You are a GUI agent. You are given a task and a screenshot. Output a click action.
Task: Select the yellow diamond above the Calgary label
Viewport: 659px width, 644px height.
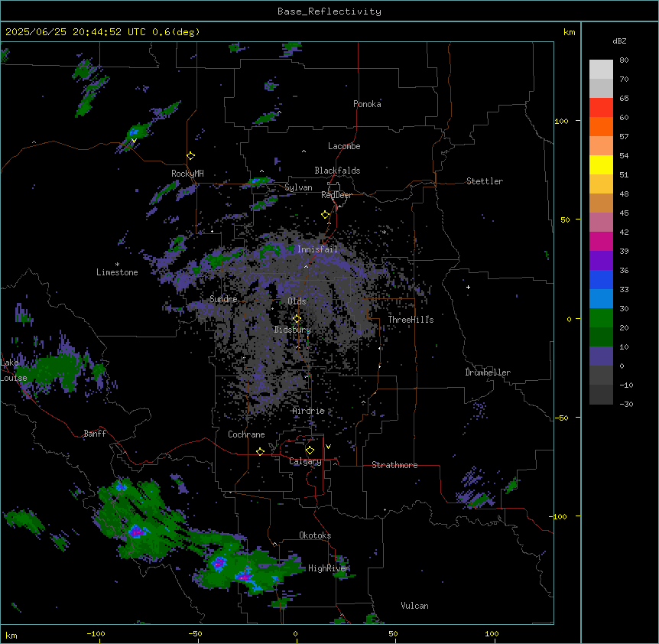pos(310,450)
